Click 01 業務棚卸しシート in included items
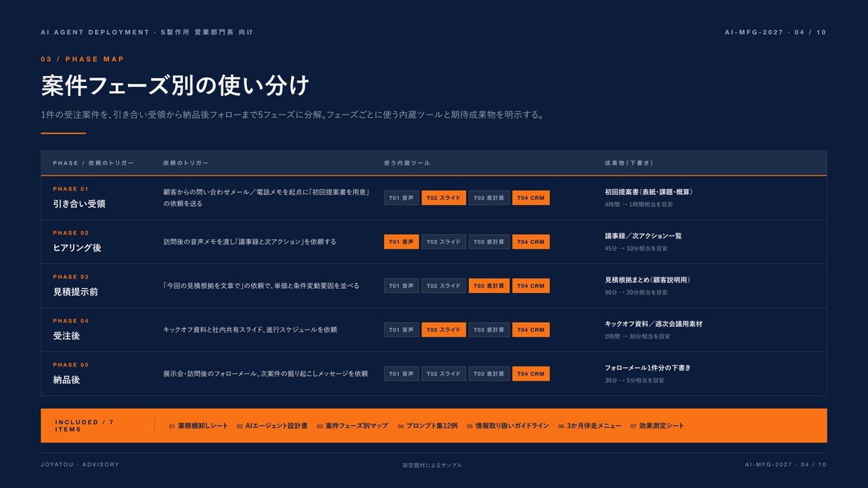 pyautogui.click(x=199, y=426)
